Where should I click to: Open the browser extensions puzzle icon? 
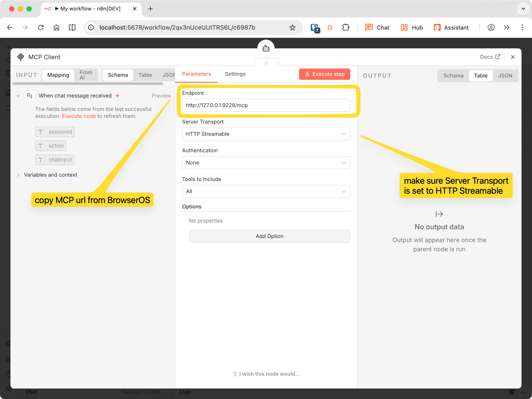click(x=346, y=27)
